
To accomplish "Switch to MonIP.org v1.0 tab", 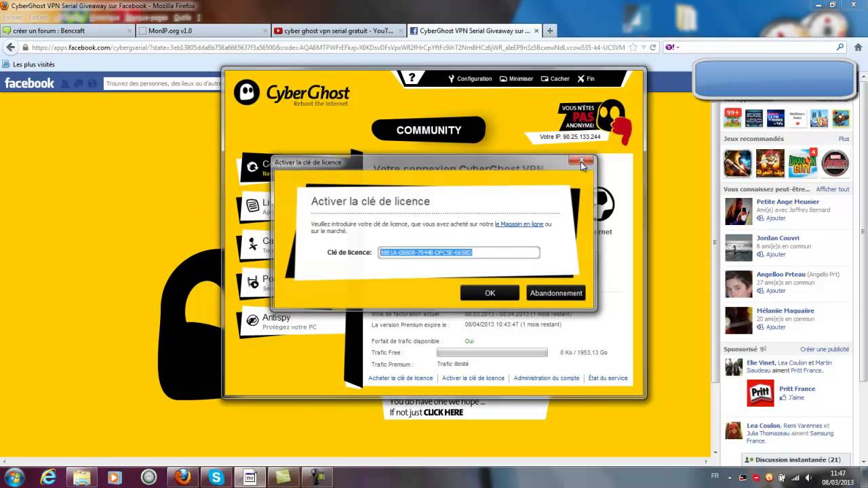I will tap(203, 30).
